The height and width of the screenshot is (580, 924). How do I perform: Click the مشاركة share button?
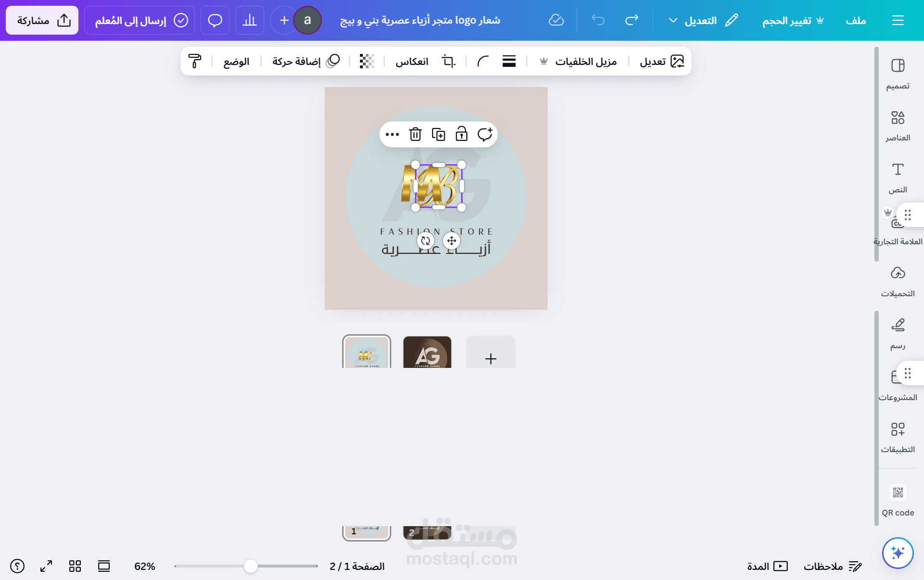[x=42, y=20]
